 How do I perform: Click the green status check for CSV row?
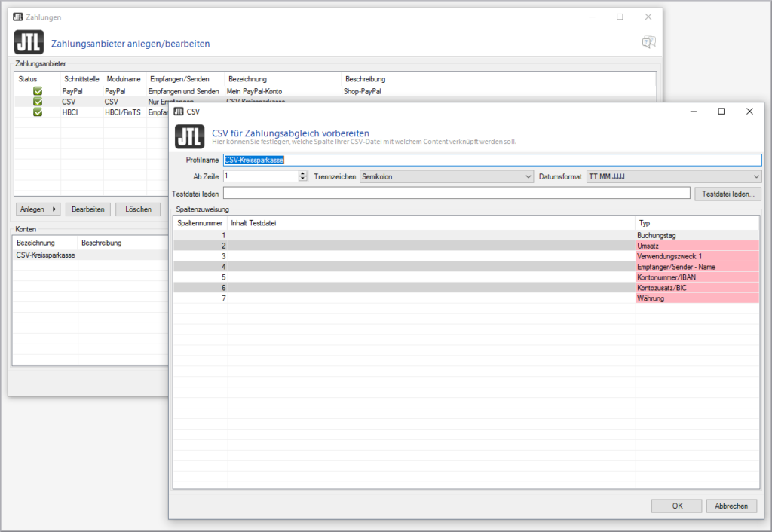(38, 102)
